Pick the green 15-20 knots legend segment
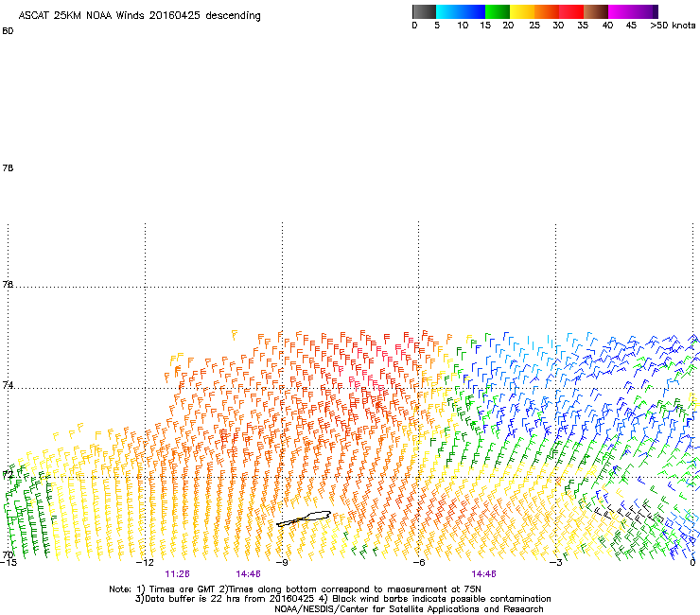 (x=498, y=11)
